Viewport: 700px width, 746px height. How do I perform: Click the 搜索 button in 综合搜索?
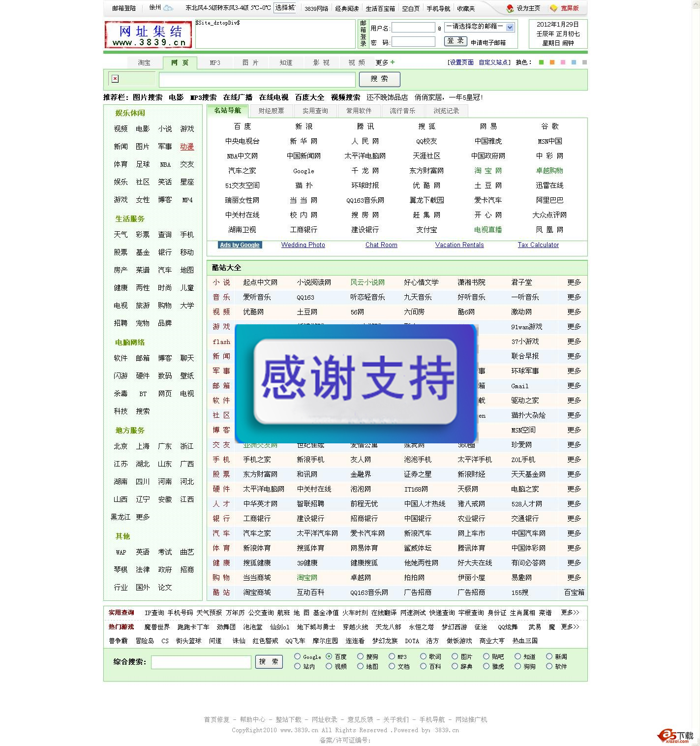(x=269, y=662)
